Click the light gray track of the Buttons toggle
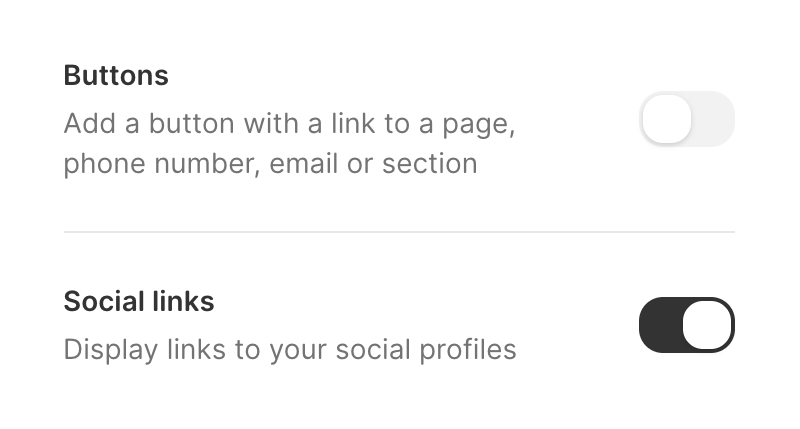800x429 pixels. [714, 120]
